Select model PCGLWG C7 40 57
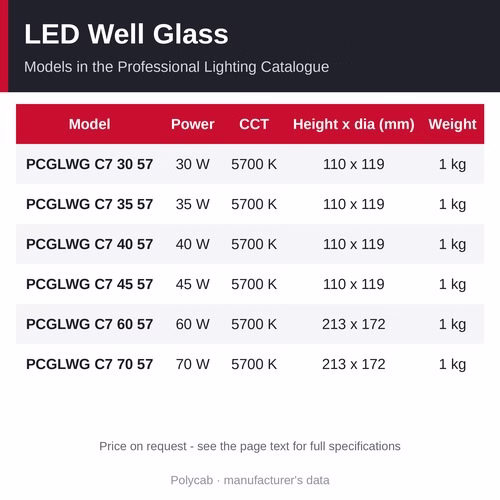The image size is (500, 500). pyautogui.click(x=89, y=244)
